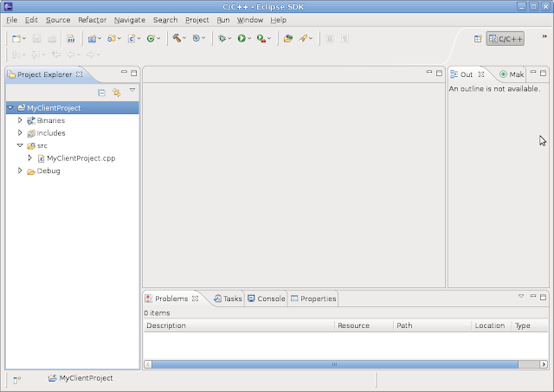
Task: Toggle Show Whitespace Characters icon
Action: 345,38
